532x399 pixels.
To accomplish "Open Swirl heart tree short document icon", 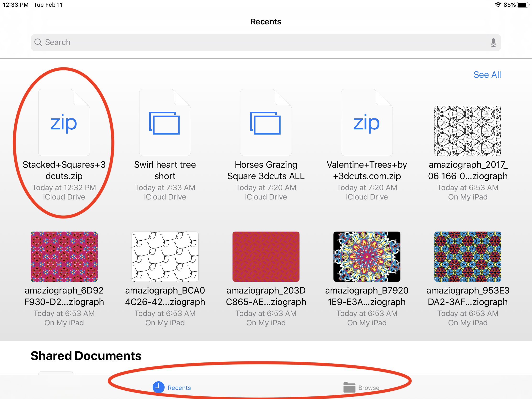I will click(165, 123).
